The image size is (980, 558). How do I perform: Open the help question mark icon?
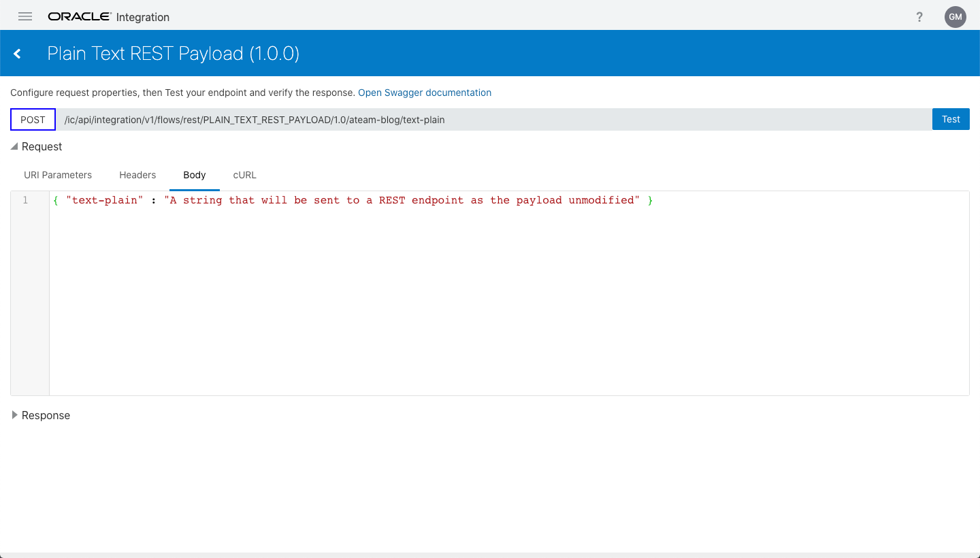[x=919, y=17]
